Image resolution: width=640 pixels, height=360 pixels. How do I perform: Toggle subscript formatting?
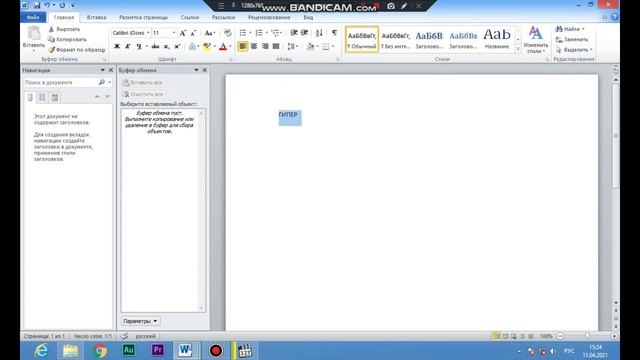pos(166,47)
